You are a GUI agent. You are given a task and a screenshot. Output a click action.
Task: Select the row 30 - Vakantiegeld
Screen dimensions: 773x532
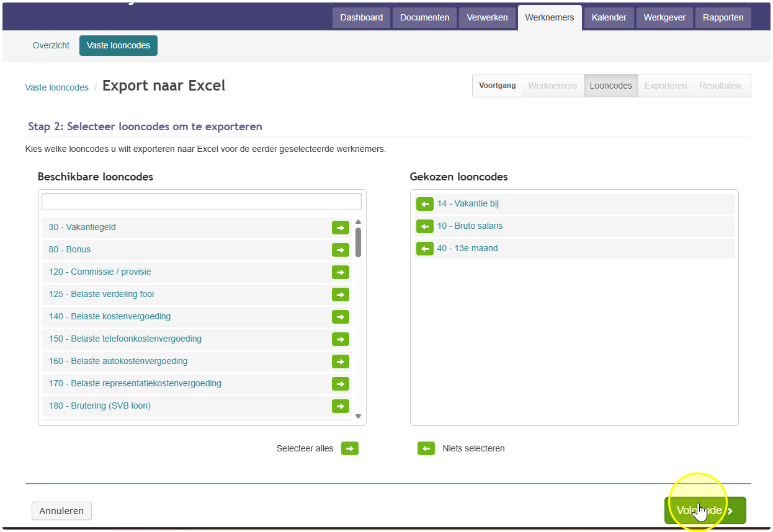point(197,228)
